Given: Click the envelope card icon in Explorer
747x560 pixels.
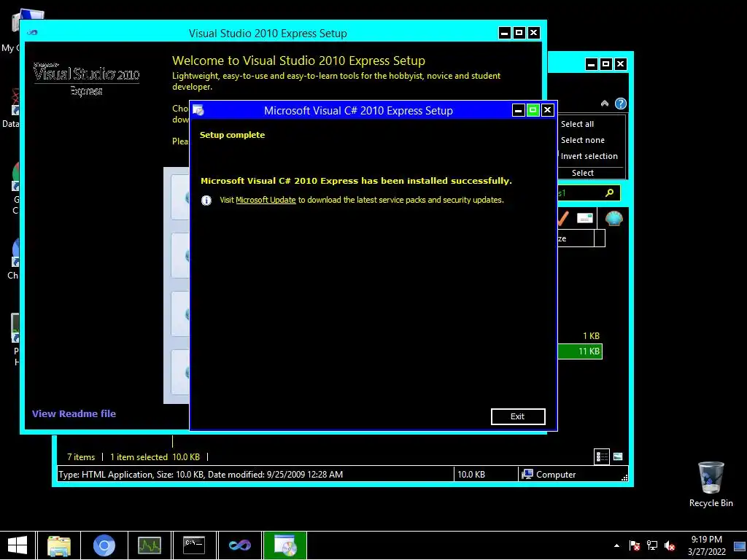Looking at the screenshot, I should point(584,218).
